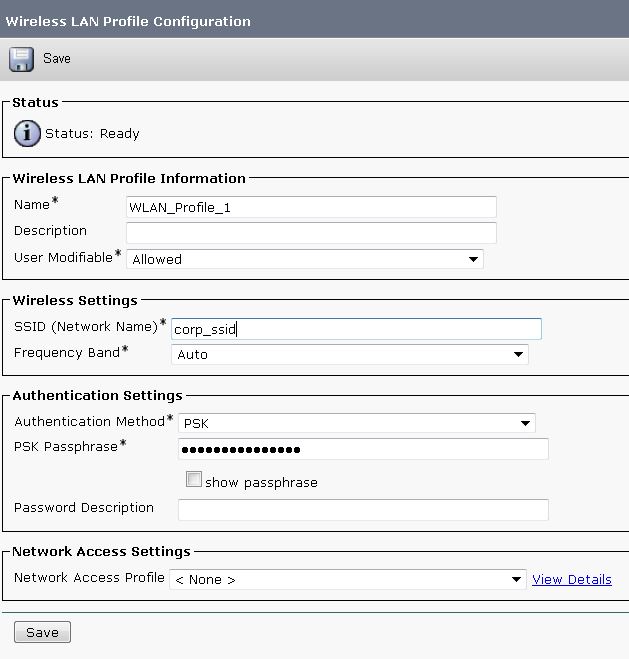Open the User Modifiable dropdown
Screen dimensions: 629x659
[x=305, y=259]
